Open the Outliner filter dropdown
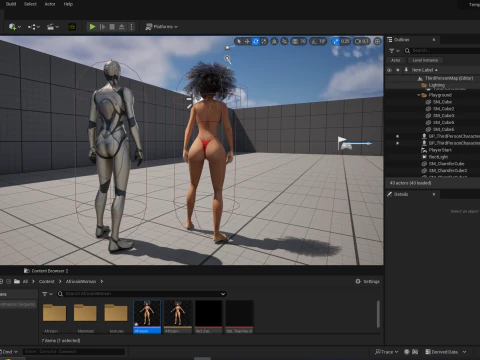The width and height of the screenshot is (480, 360). (x=394, y=51)
